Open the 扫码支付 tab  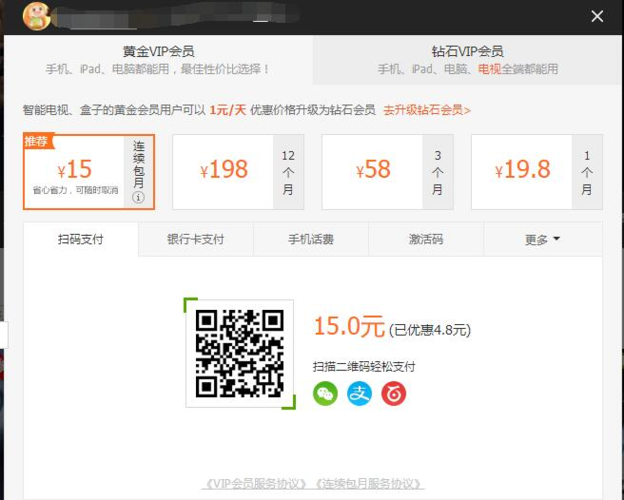click(x=81, y=240)
